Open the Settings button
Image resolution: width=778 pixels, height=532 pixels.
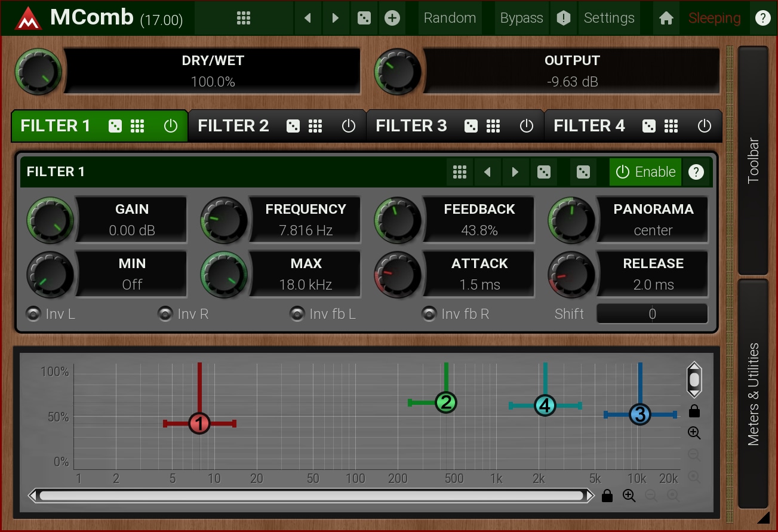[608, 18]
